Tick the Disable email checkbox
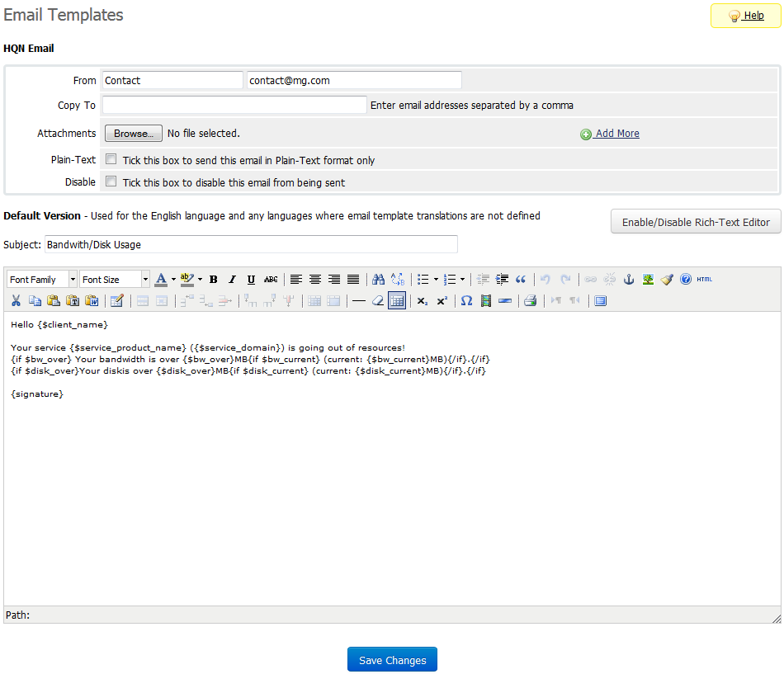 (111, 181)
